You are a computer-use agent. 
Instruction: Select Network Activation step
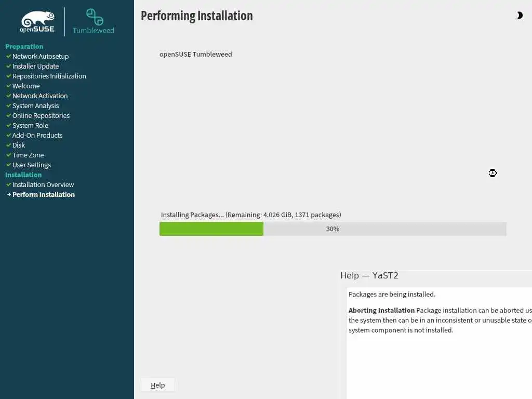click(x=40, y=96)
